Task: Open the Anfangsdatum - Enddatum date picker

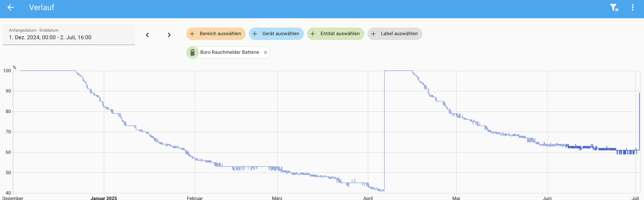Action: pyautogui.click(x=69, y=35)
